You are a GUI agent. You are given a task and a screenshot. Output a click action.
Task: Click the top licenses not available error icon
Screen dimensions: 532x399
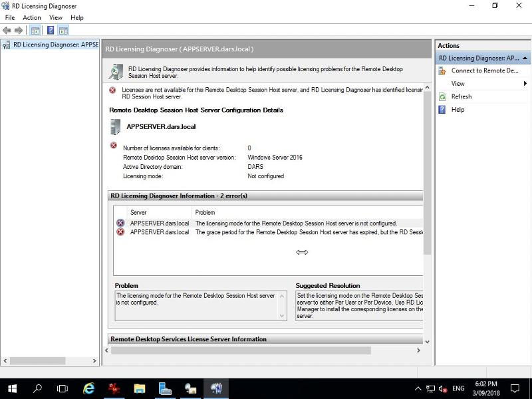112,90
